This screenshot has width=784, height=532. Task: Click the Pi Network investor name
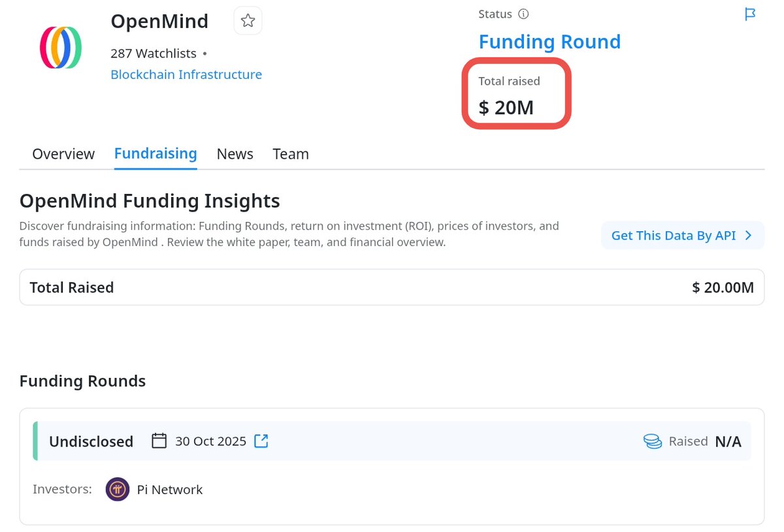(170, 490)
